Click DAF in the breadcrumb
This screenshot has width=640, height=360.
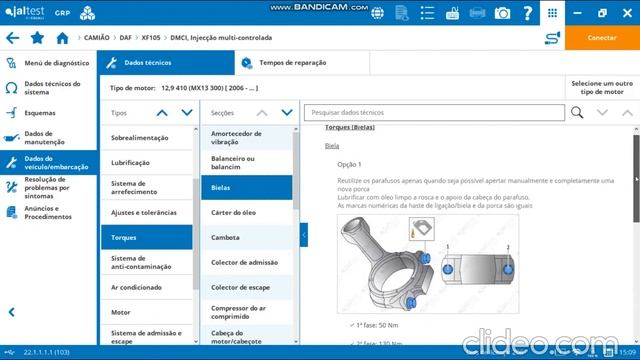[125, 38]
